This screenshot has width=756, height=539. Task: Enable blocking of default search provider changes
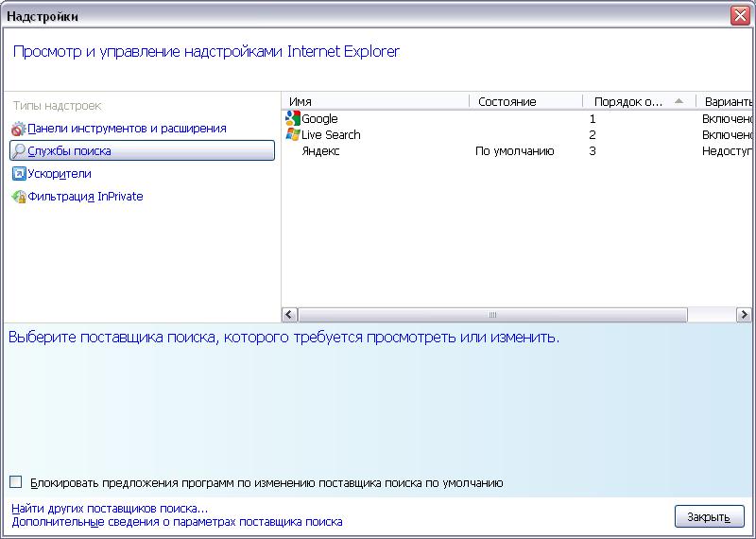[16, 481]
